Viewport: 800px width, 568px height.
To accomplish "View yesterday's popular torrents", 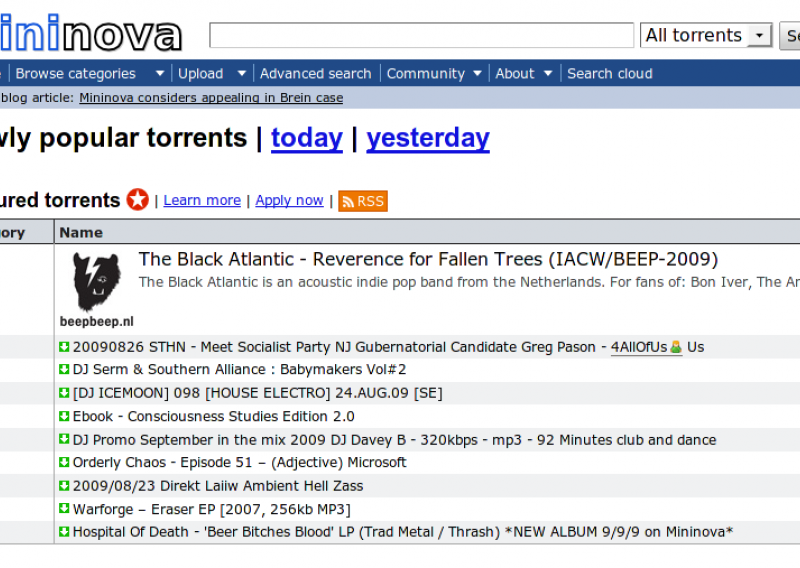I will (x=428, y=138).
